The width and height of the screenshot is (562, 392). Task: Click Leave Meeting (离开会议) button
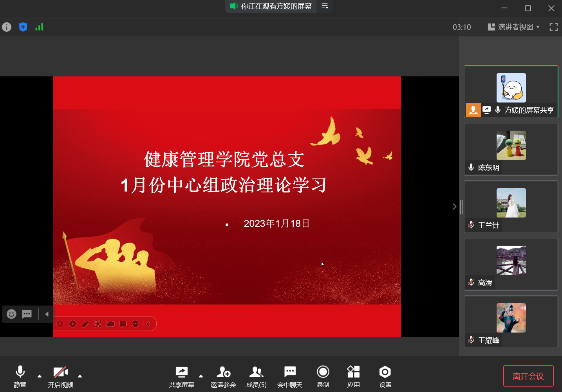[528, 376]
